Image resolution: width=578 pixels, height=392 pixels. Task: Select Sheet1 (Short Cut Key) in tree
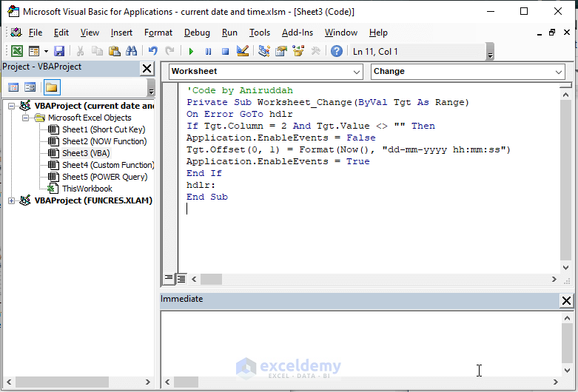coord(104,129)
